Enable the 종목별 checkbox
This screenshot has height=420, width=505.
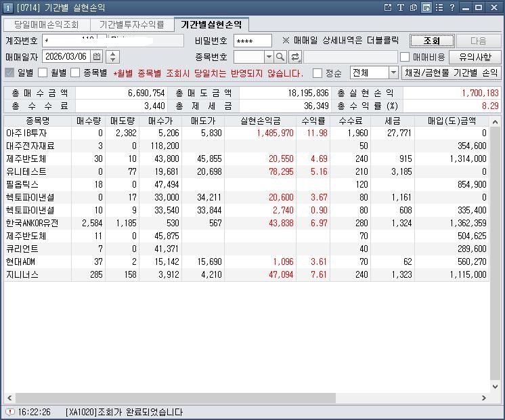coord(75,72)
